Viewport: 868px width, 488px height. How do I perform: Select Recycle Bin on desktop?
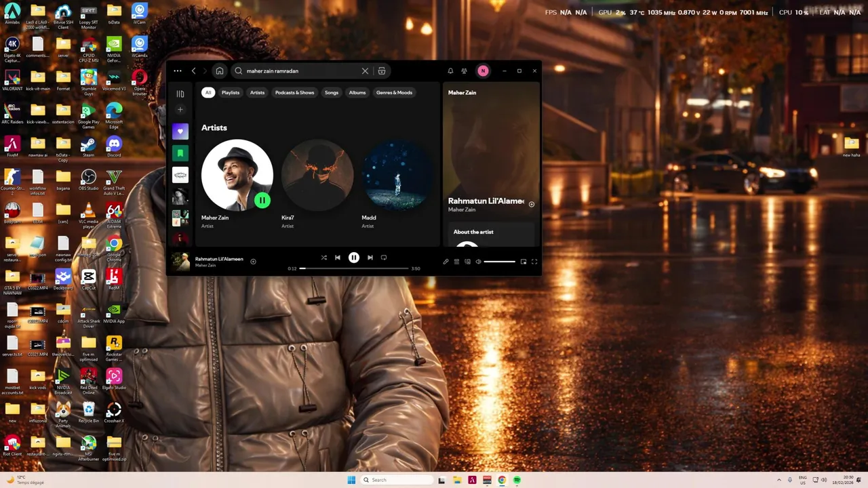[x=88, y=412]
